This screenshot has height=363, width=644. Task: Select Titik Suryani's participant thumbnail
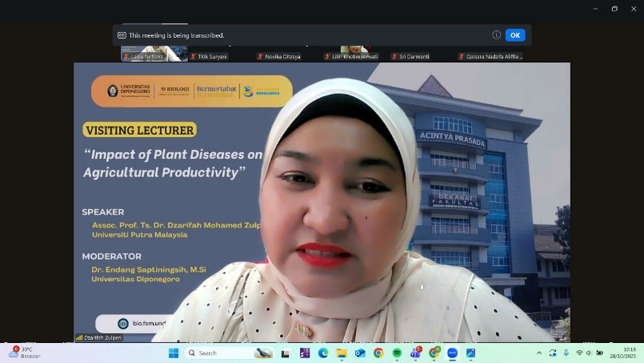click(210, 56)
